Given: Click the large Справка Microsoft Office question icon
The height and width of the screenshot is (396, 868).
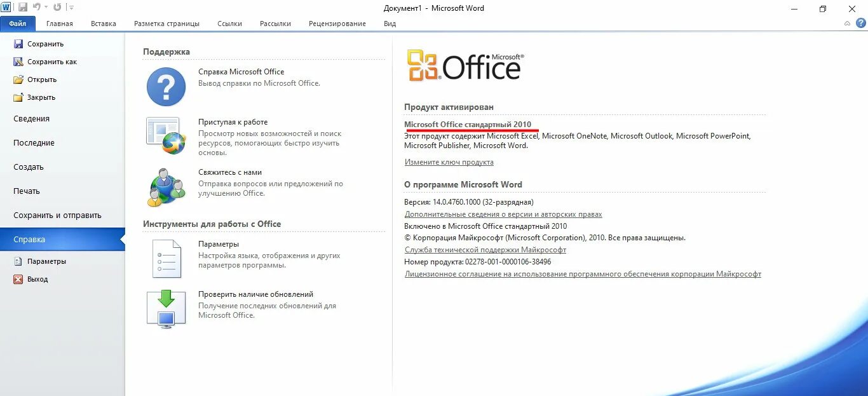Looking at the screenshot, I should point(166,86).
